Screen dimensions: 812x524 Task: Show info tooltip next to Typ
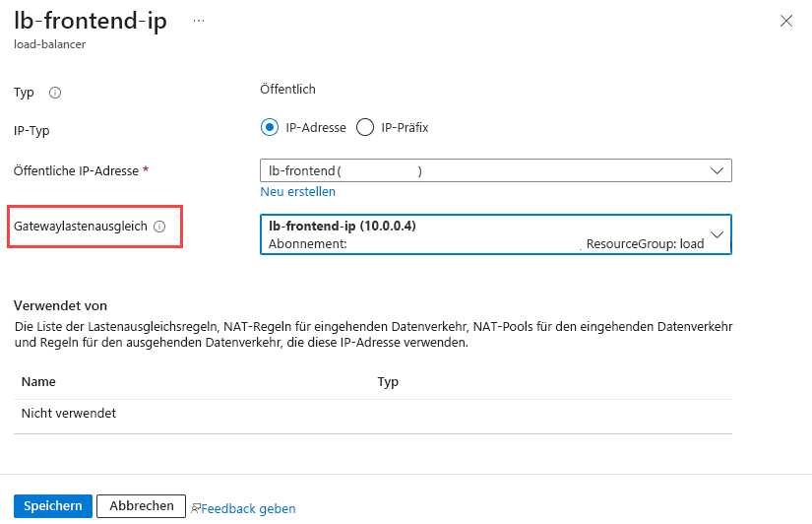pyautogui.click(x=55, y=93)
